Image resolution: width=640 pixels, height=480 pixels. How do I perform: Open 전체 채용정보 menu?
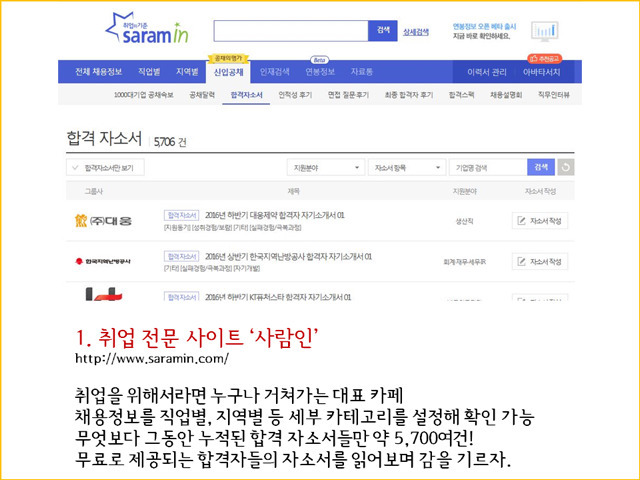tap(98, 72)
